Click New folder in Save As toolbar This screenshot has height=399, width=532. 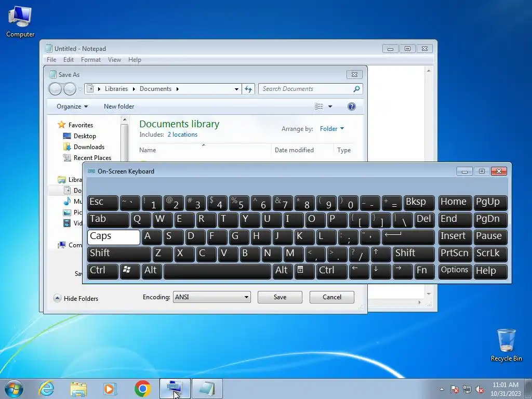pos(119,107)
